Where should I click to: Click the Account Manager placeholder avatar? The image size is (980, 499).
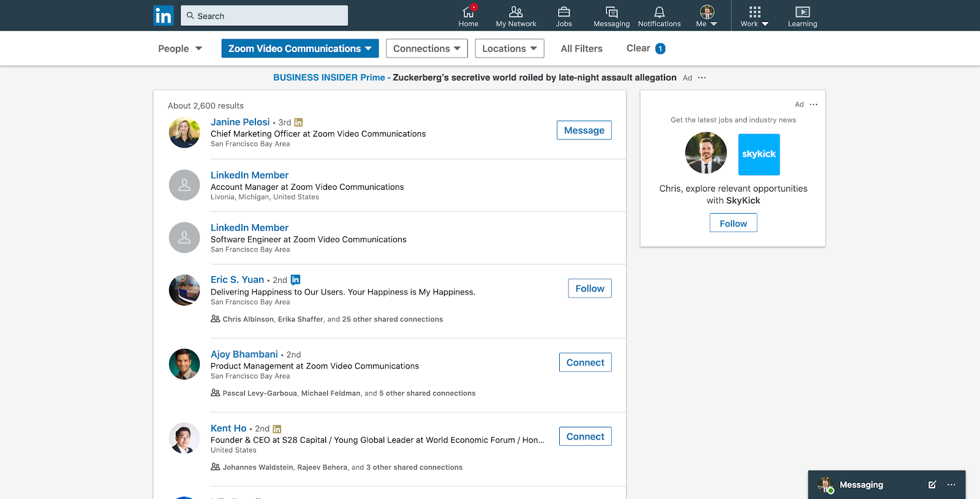(x=184, y=185)
